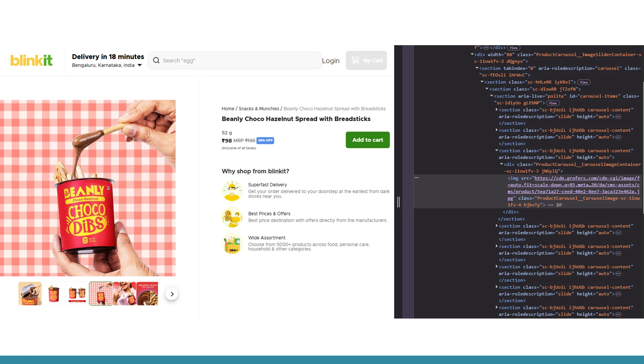Click the Superfast Delivery illustration icon
The width and height of the screenshot is (644, 364).
[x=232, y=190]
